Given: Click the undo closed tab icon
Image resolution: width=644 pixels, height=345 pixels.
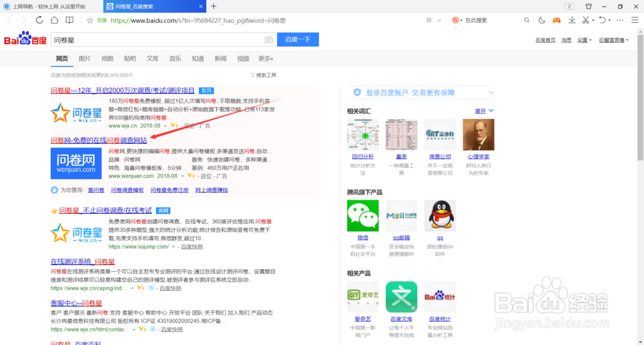Looking at the screenshot, I should (x=603, y=20).
